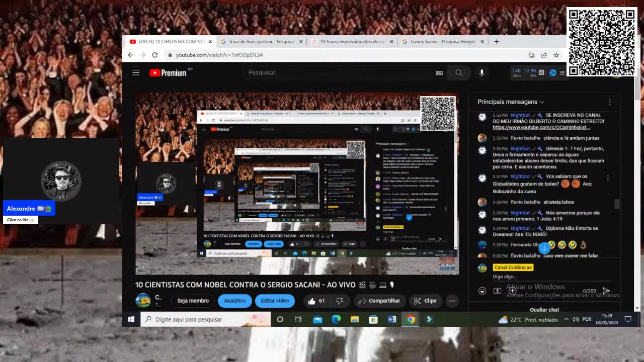Switch to 10 frases impressionantes tab

point(352,42)
